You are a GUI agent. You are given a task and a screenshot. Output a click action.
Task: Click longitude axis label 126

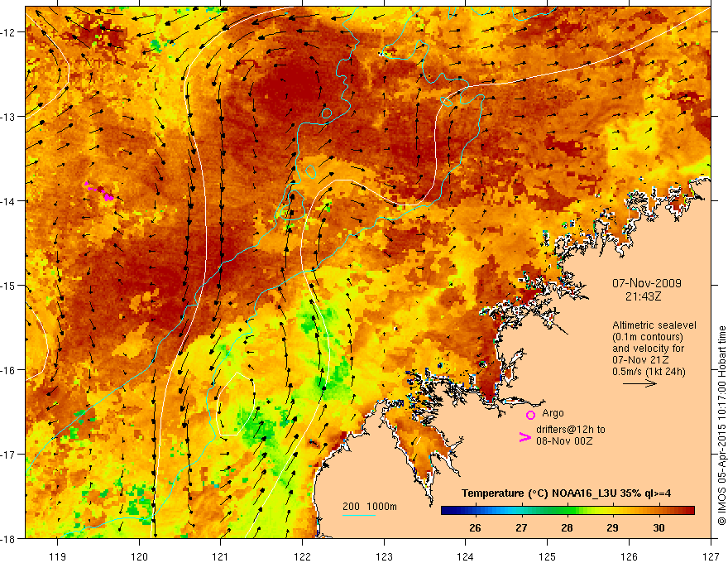click(629, 556)
